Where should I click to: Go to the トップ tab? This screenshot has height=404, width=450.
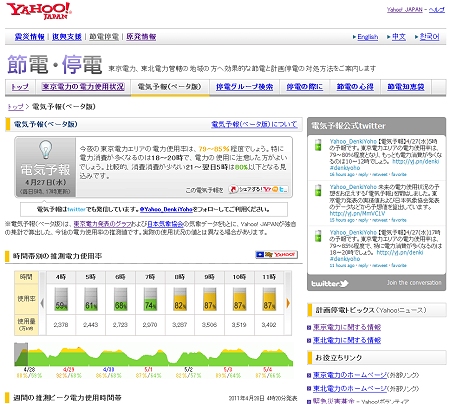[x=20, y=87]
